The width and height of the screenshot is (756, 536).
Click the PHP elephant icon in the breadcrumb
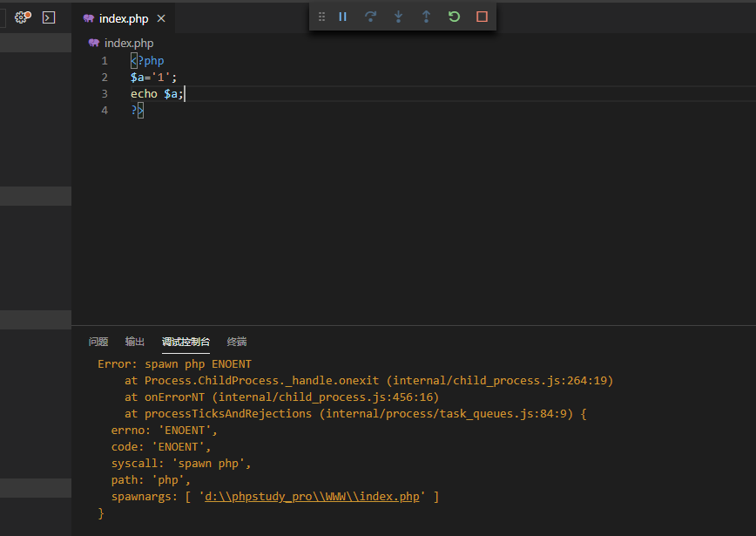point(93,43)
